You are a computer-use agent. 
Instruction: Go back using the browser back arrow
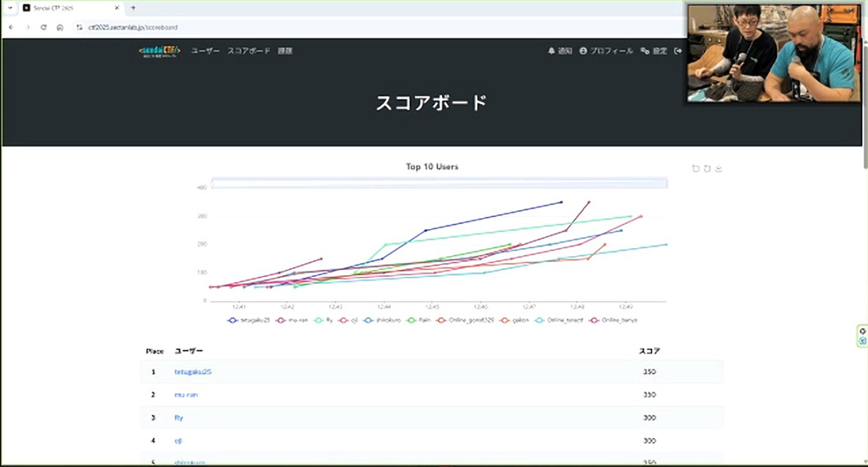(10, 27)
